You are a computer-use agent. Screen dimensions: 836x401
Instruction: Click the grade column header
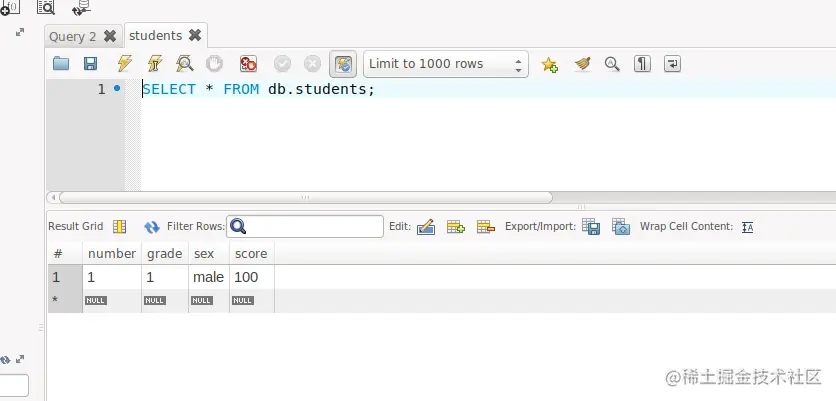tap(165, 253)
